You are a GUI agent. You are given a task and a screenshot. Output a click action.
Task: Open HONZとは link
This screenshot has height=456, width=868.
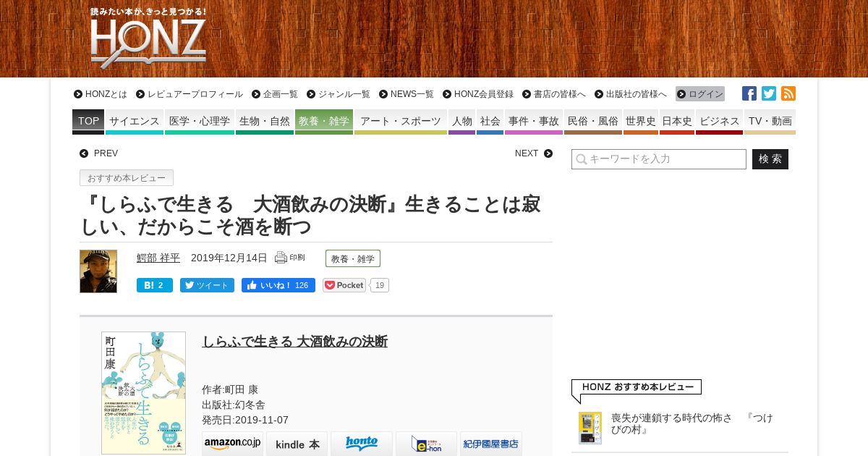pos(101,94)
